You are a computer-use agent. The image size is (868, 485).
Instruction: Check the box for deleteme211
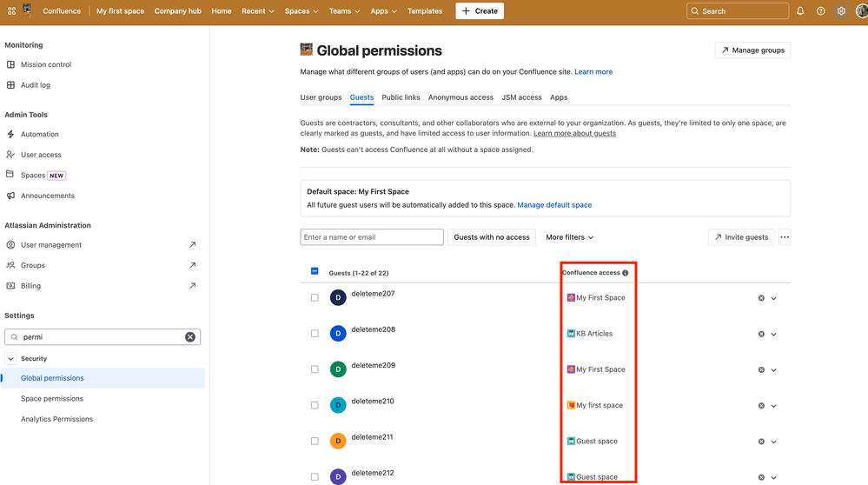pyautogui.click(x=315, y=442)
